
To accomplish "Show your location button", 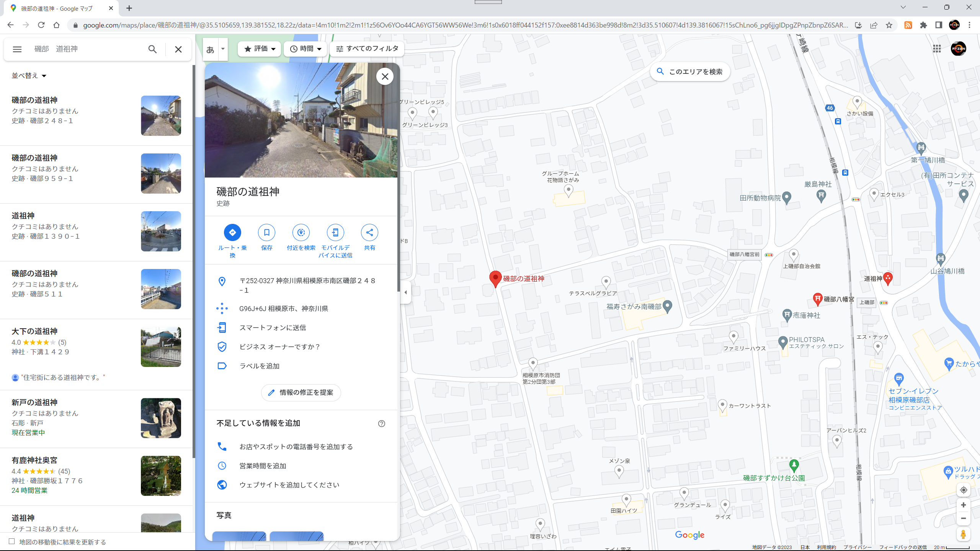I will pos(964,490).
